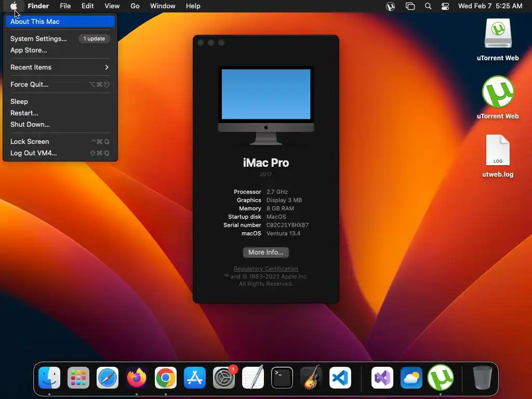Open System Settings from Apple menu
The image size is (532, 399).
60,38
